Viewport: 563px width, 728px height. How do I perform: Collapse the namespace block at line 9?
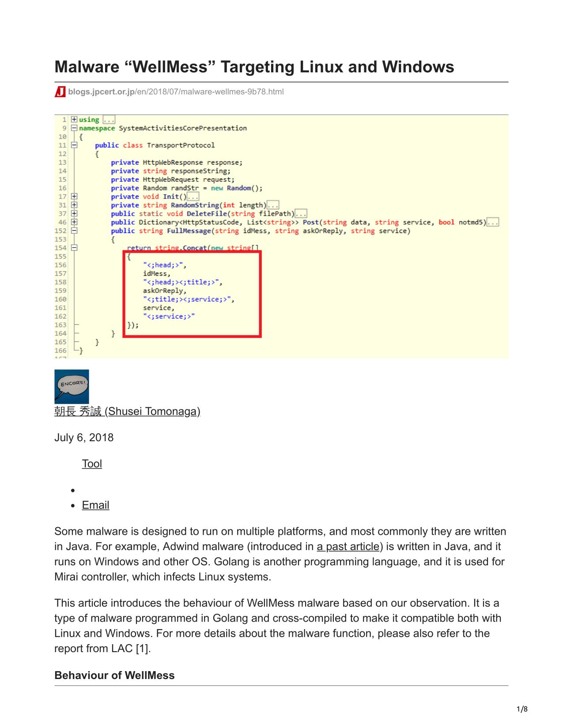[74, 128]
